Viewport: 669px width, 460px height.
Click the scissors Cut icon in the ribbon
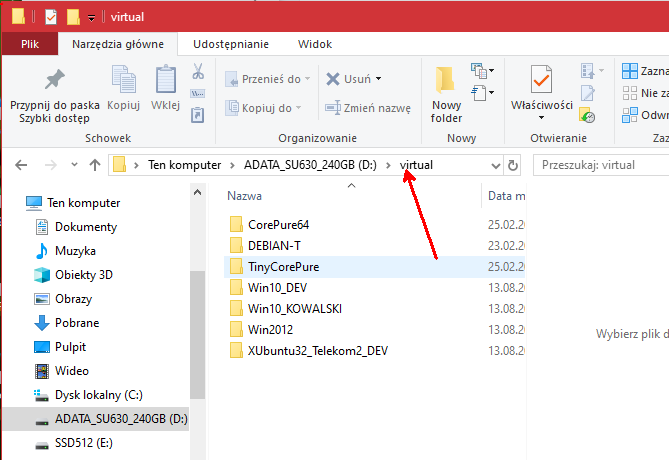198,72
